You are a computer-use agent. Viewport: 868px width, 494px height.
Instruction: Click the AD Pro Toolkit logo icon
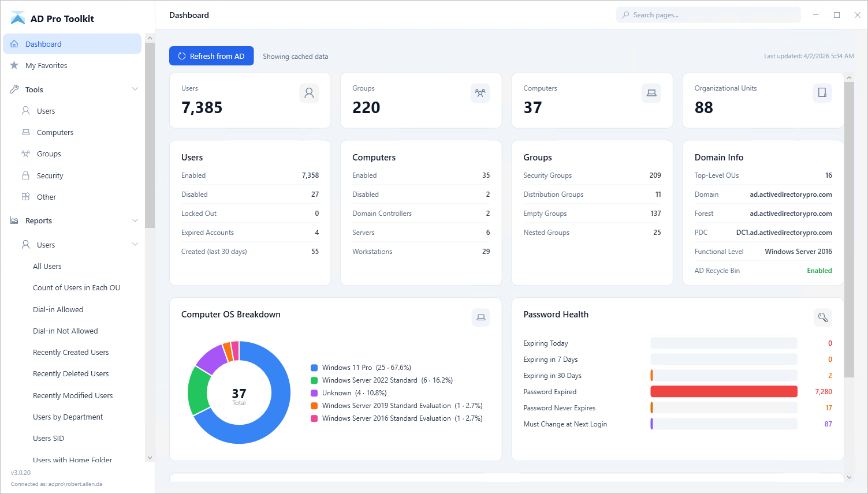point(18,18)
